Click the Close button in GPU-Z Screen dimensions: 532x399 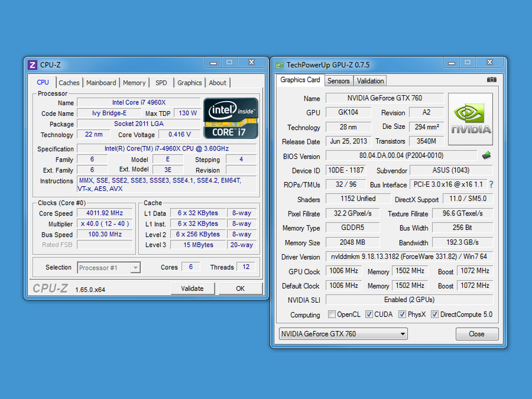pos(477,334)
